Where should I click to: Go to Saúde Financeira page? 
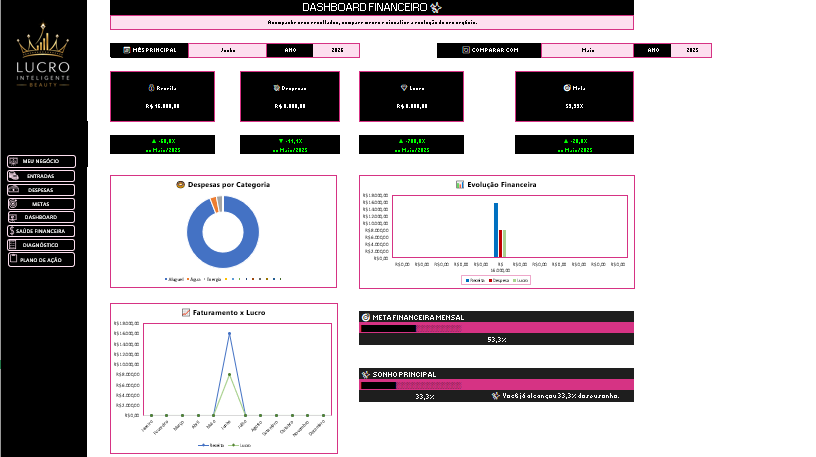[x=41, y=231]
